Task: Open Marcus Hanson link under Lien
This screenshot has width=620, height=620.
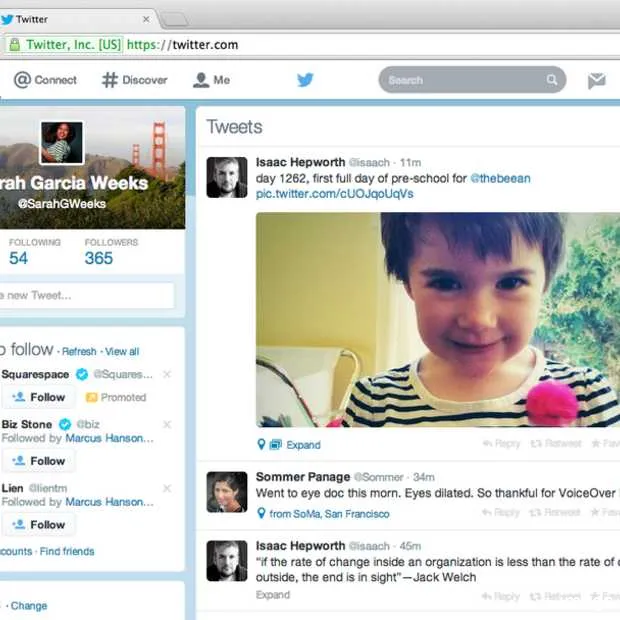Action: [110, 502]
